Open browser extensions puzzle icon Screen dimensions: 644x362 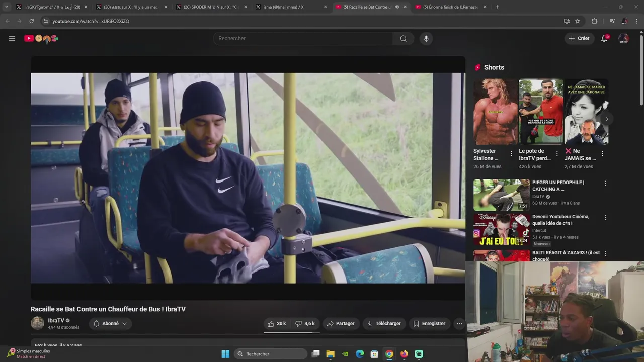pos(595,21)
